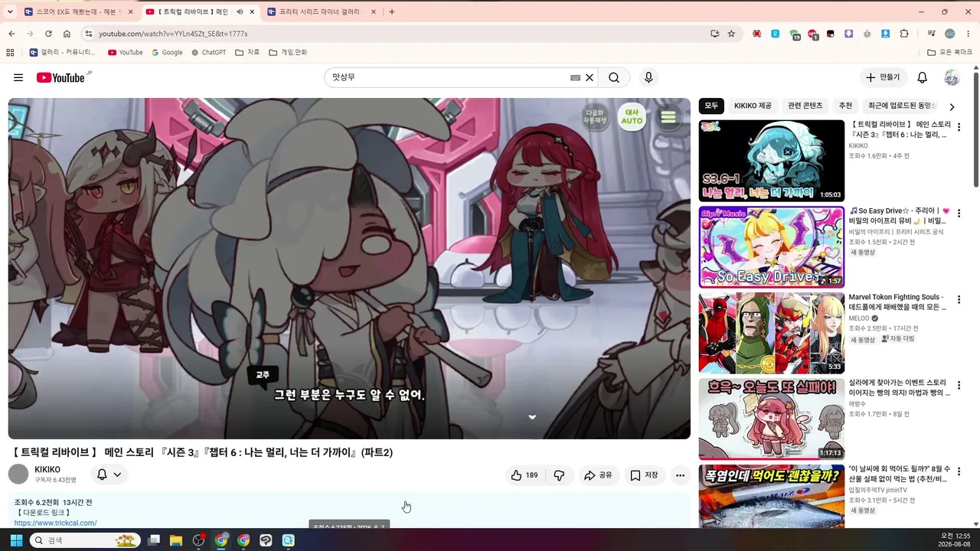The height and width of the screenshot is (551, 980).
Task: Click the 공유 share button
Action: pyautogui.click(x=599, y=475)
